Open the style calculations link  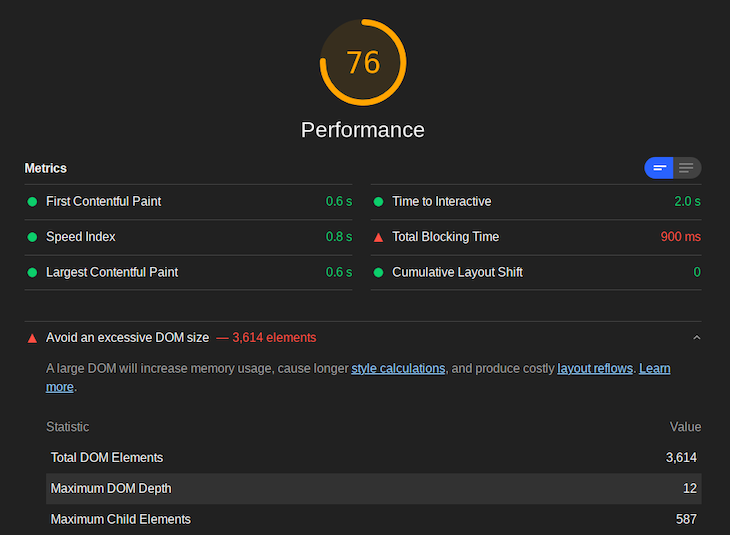[x=398, y=368]
